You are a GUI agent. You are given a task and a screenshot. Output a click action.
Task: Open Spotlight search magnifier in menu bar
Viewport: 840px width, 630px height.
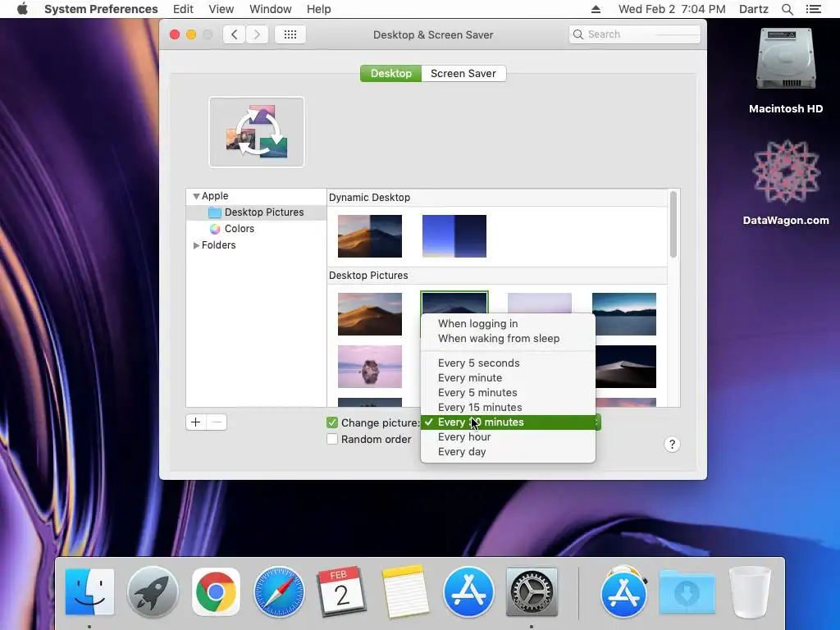point(787,9)
